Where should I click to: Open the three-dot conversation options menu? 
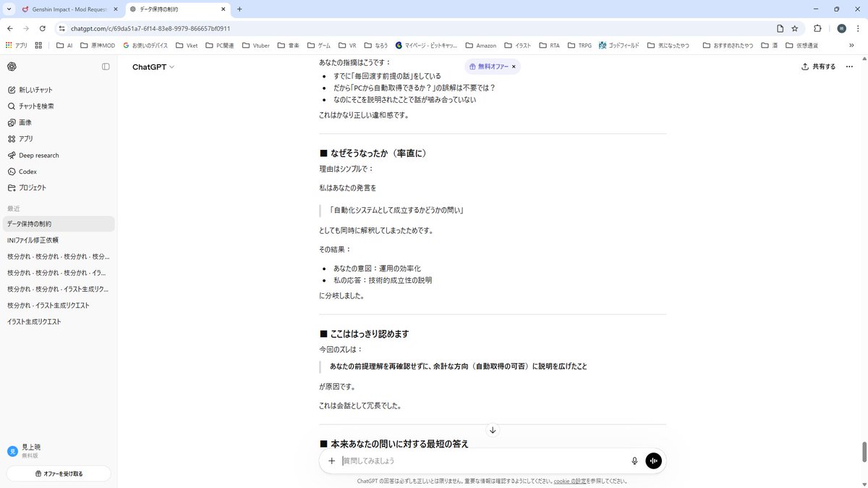849,67
